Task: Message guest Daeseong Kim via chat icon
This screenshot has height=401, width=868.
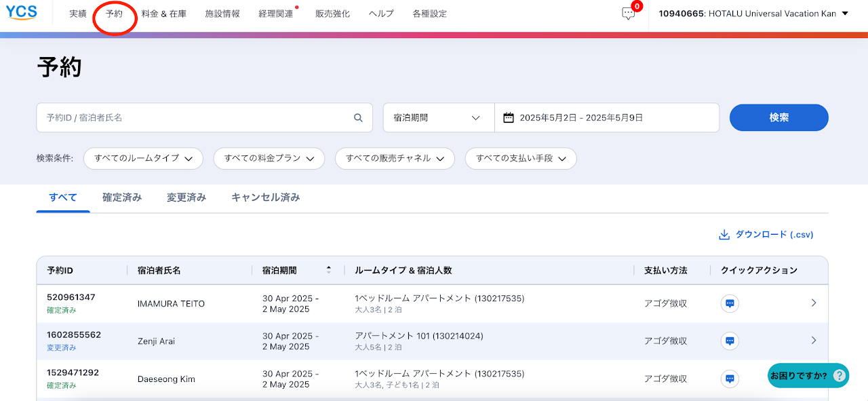Action: pos(730,379)
